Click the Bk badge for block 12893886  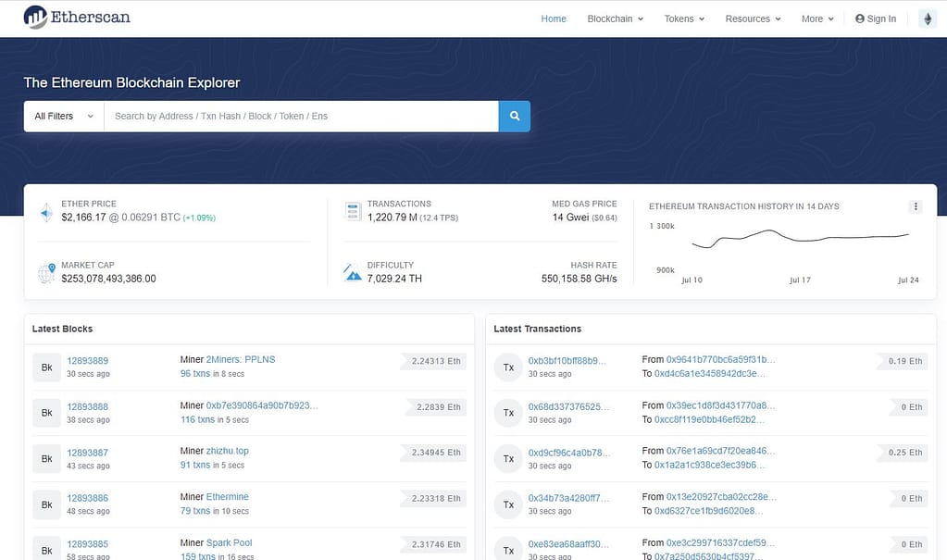pyautogui.click(x=46, y=504)
